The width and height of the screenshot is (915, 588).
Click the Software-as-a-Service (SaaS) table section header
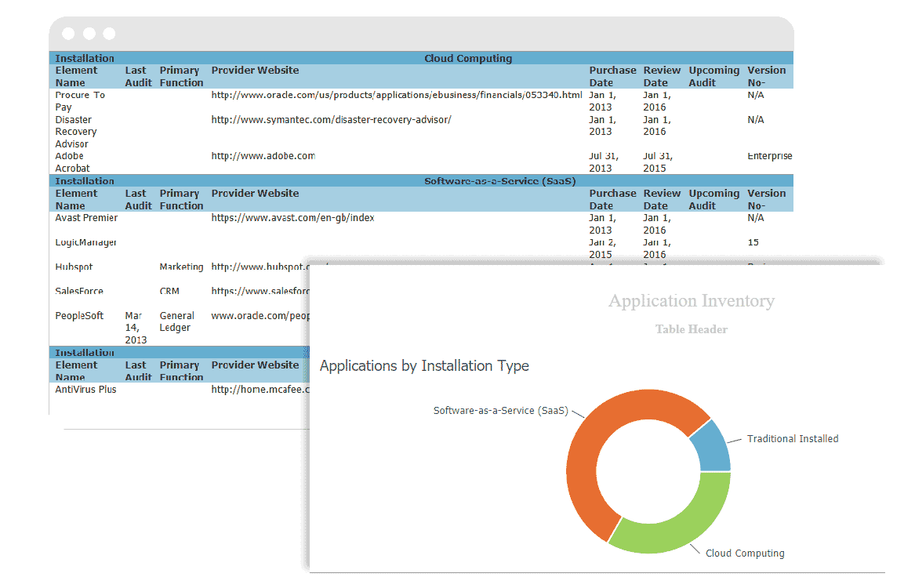click(x=500, y=181)
